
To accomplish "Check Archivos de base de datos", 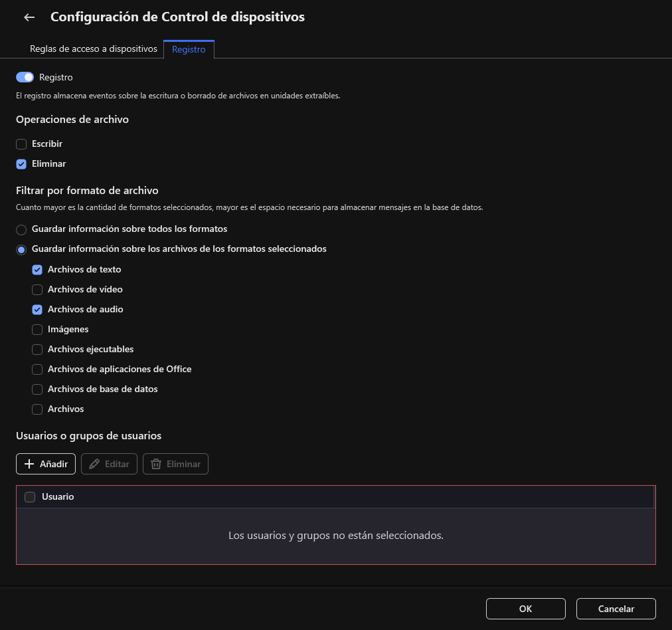I will click(37, 389).
